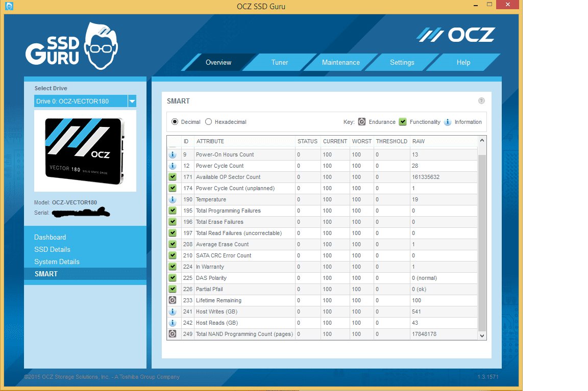
Task: Select Decimal radio button
Action: click(x=175, y=122)
